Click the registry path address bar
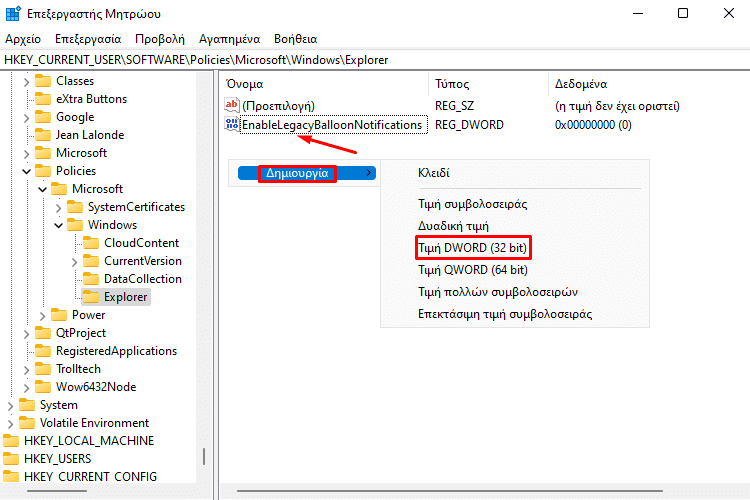750x500 pixels. [x=375, y=60]
